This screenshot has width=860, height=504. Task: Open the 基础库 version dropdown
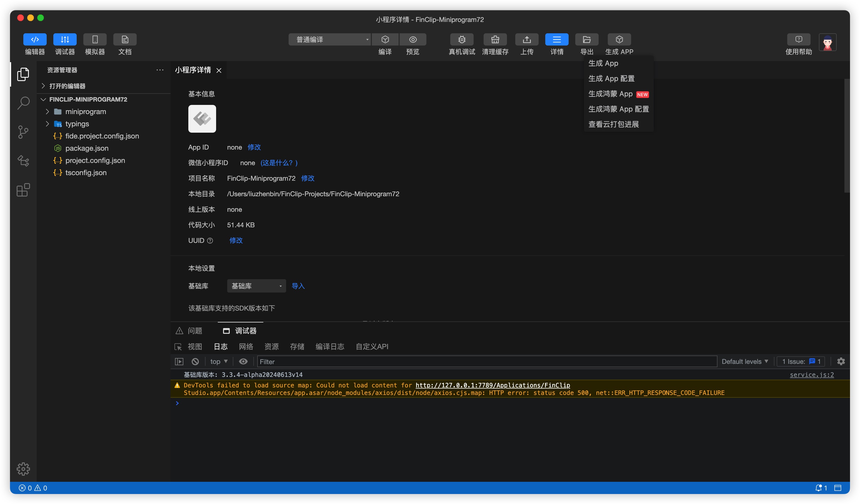coord(256,286)
